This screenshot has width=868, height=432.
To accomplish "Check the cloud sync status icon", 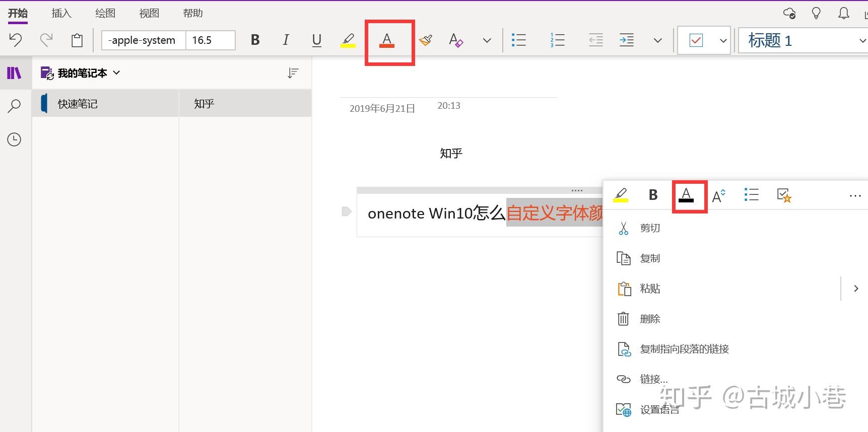I will 789,13.
